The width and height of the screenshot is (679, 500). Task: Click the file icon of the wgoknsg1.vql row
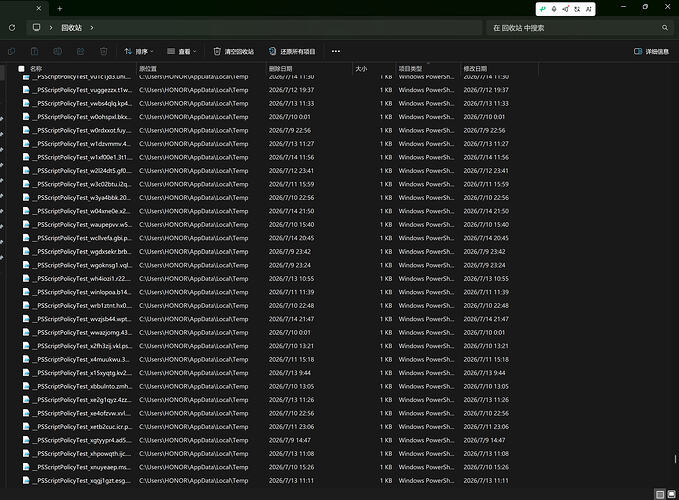click(x=26, y=265)
